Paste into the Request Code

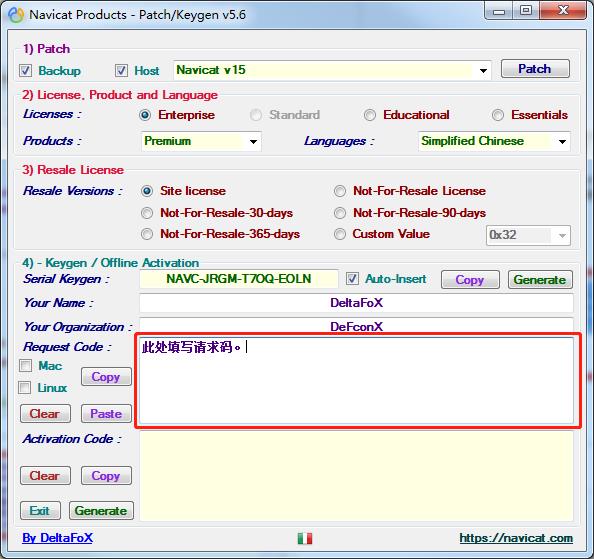(x=106, y=414)
